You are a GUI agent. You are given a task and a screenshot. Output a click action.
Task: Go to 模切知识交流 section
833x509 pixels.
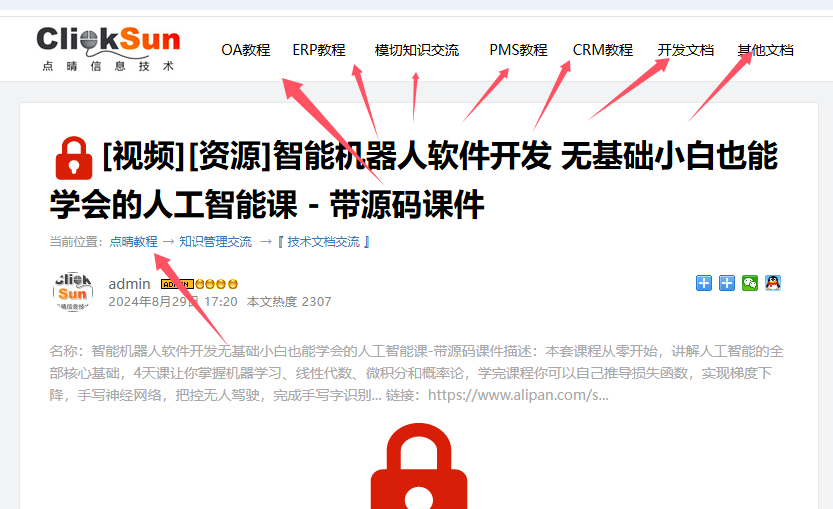pos(416,50)
